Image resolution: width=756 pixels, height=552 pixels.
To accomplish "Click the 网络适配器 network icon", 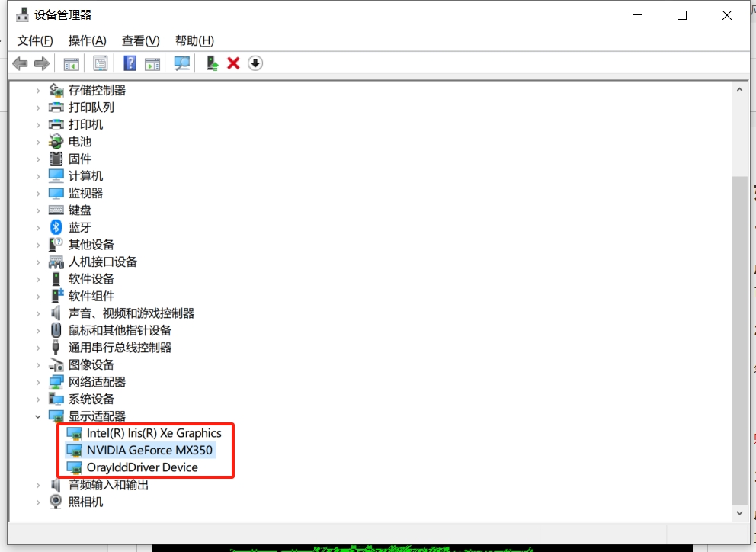I will (56, 382).
